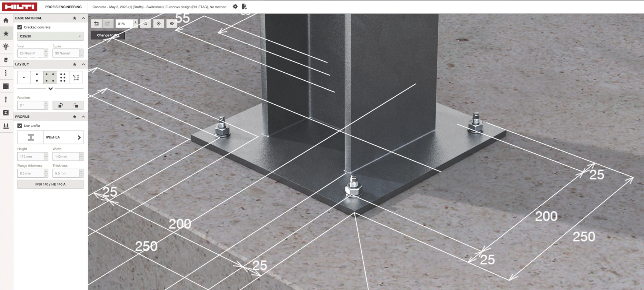
Task: Open the eye visibility options
Action: click(172, 24)
